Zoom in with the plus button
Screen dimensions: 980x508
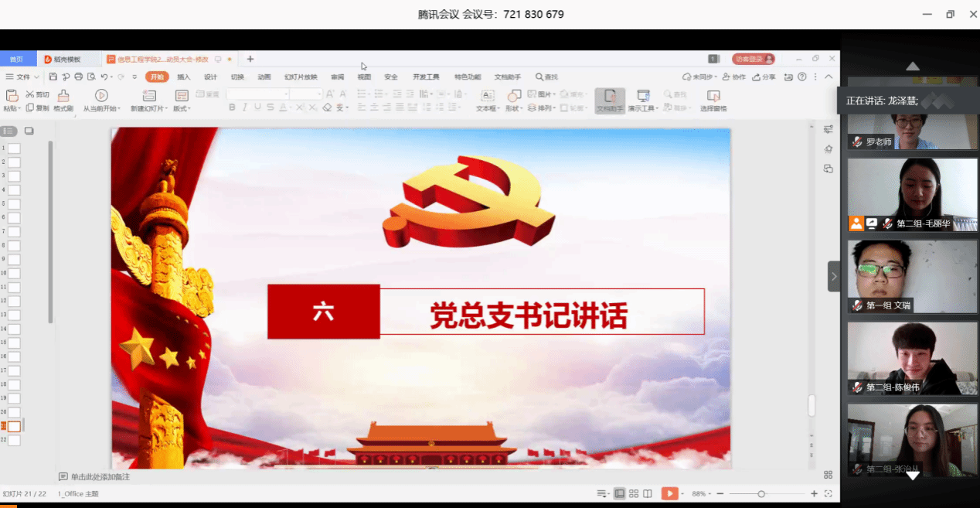814,493
